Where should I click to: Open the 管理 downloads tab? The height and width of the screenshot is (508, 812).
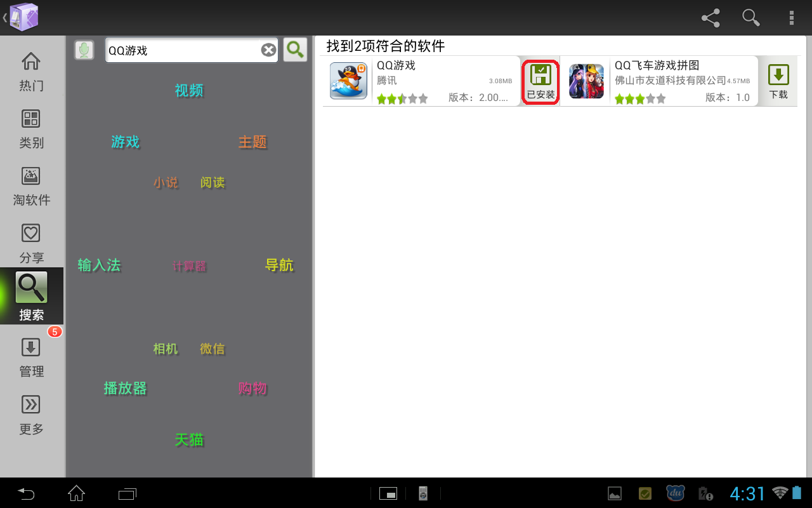tap(32, 358)
